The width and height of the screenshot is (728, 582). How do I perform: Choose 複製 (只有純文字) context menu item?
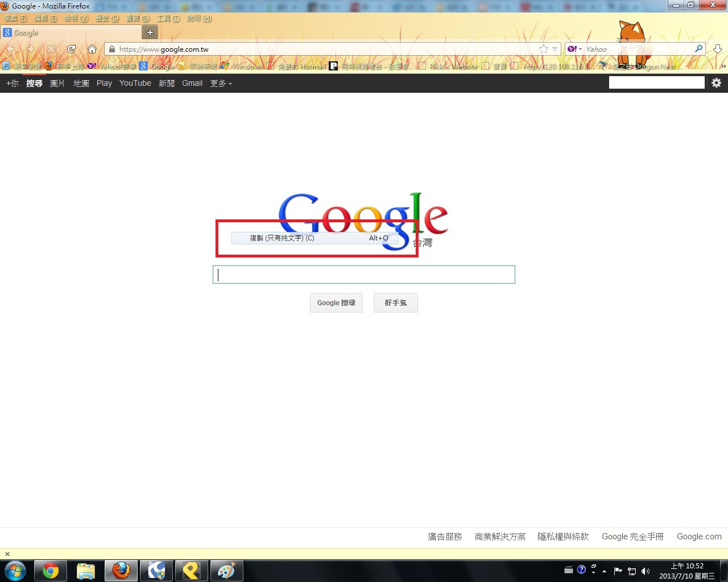click(x=315, y=238)
